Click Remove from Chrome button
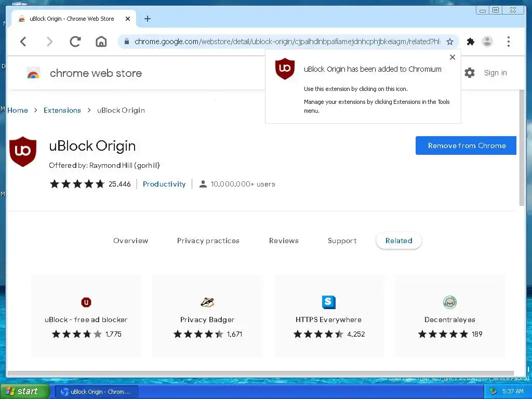This screenshot has height=399, width=532. point(466,145)
